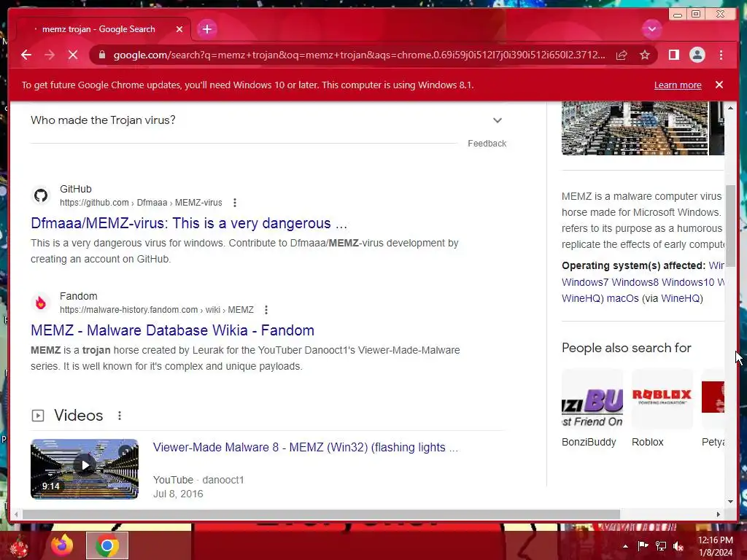Click the scroll down arrow
The width and height of the screenshot is (747, 560).
point(731,501)
